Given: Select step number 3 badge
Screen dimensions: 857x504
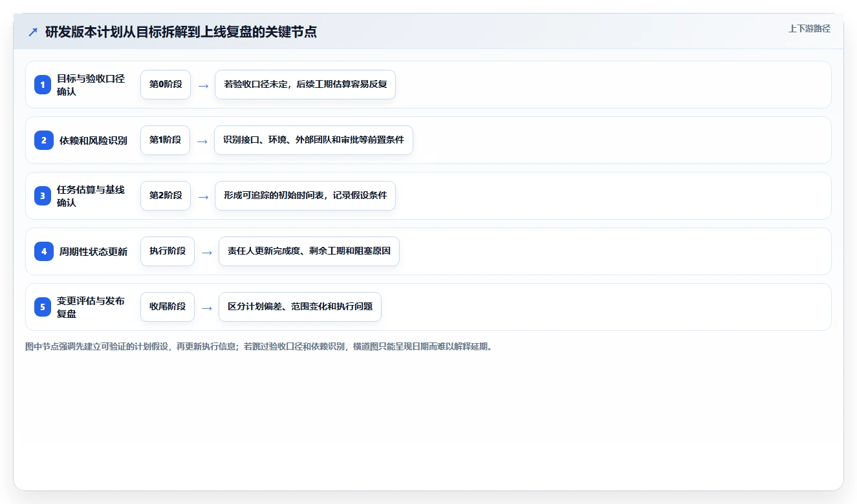Looking at the screenshot, I should [43, 196].
